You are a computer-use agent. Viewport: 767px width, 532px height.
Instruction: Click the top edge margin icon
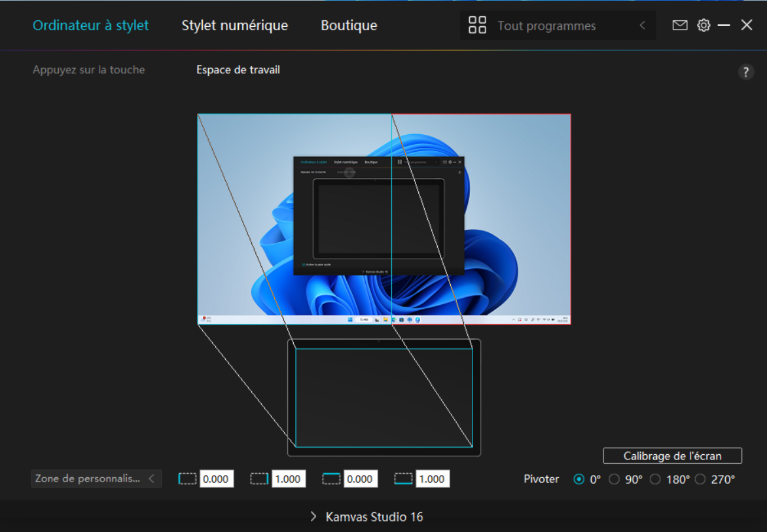point(332,479)
